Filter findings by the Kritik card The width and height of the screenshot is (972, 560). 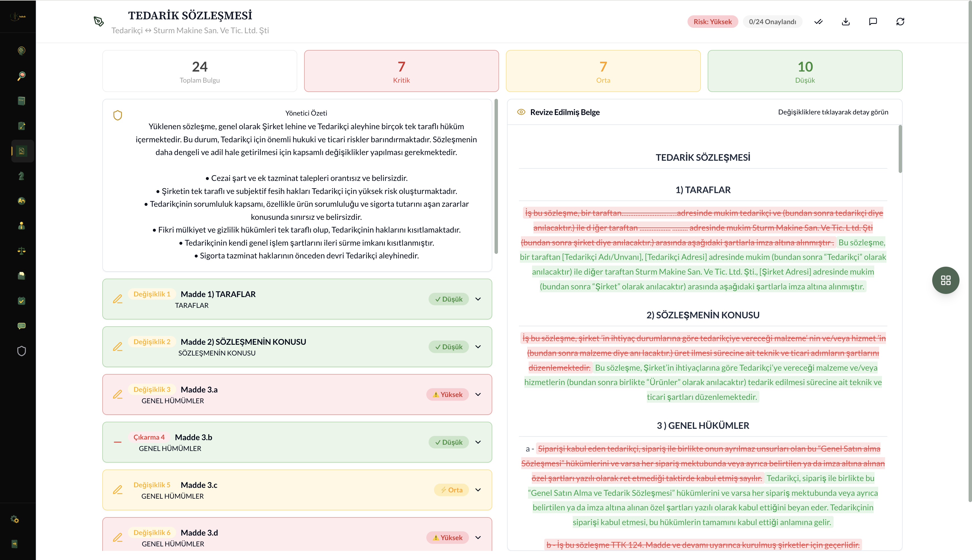pos(401,71)
